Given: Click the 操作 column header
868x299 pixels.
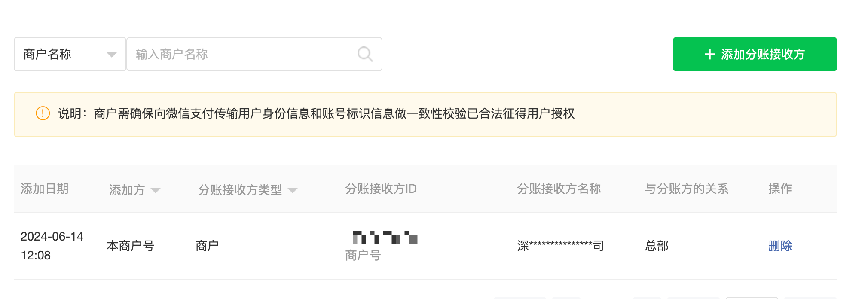Looking at the screenshot, I should (x=780, y=189).
